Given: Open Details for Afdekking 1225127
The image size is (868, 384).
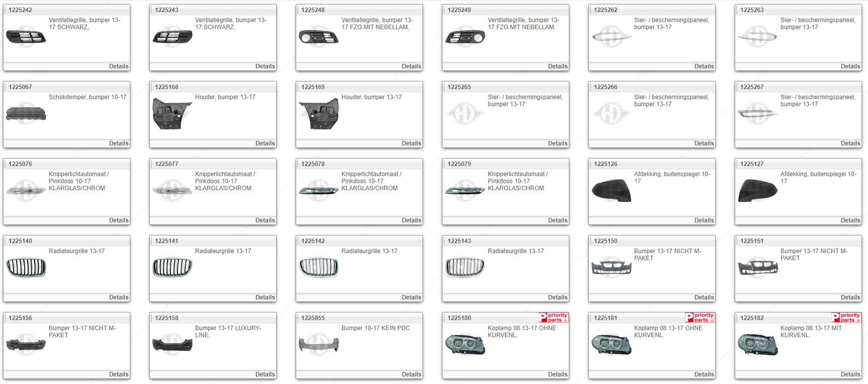Looking at the screenshot, I should tap(850, 220).
